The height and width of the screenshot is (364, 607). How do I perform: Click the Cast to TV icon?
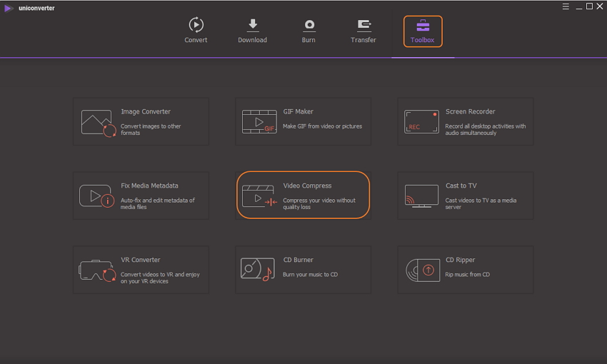pyautogui.click(x=421, y=196)
